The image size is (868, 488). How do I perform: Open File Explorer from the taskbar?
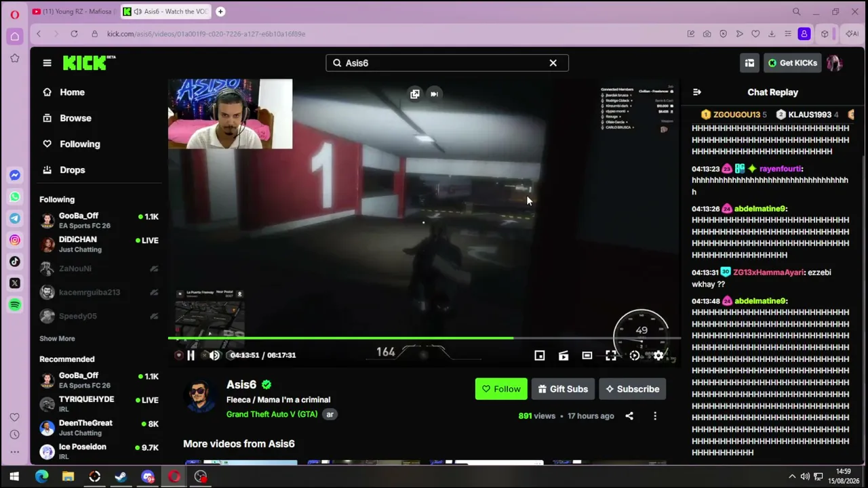click(68, 476)
